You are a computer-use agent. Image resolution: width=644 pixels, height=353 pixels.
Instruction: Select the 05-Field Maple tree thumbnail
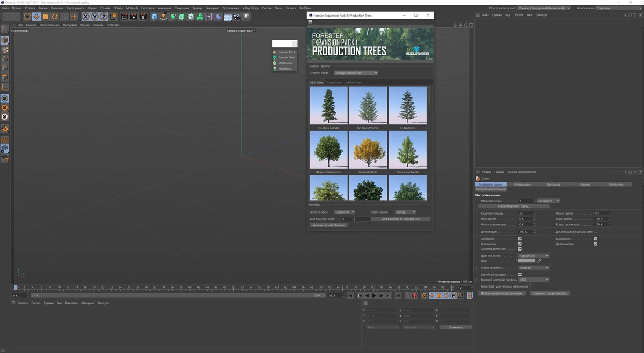[x=368, y=150]
